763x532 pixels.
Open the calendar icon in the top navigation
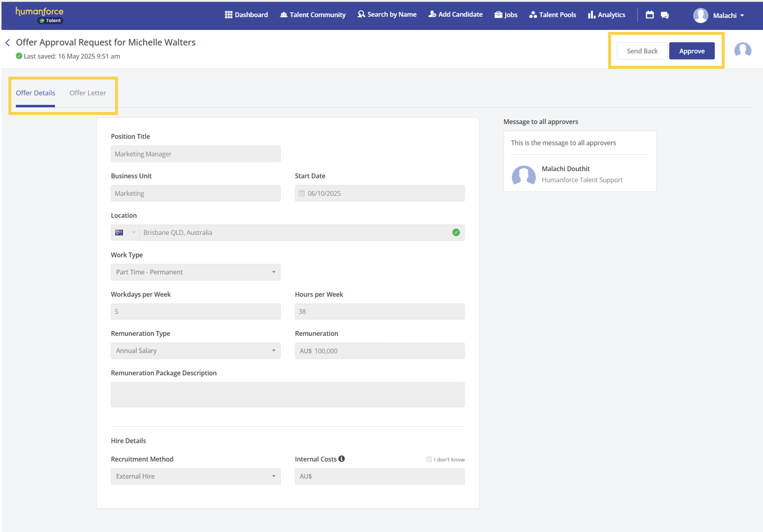tap(649, 15)
